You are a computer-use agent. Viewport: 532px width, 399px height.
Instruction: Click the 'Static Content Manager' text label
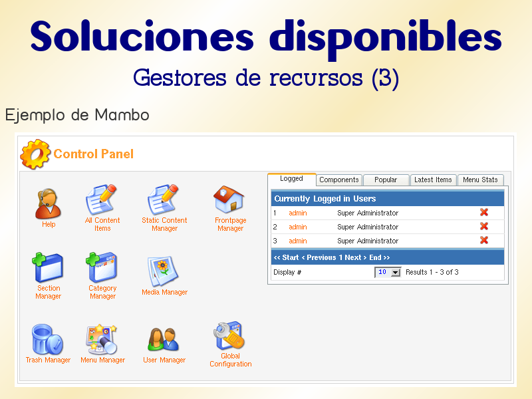coord(164,224)
